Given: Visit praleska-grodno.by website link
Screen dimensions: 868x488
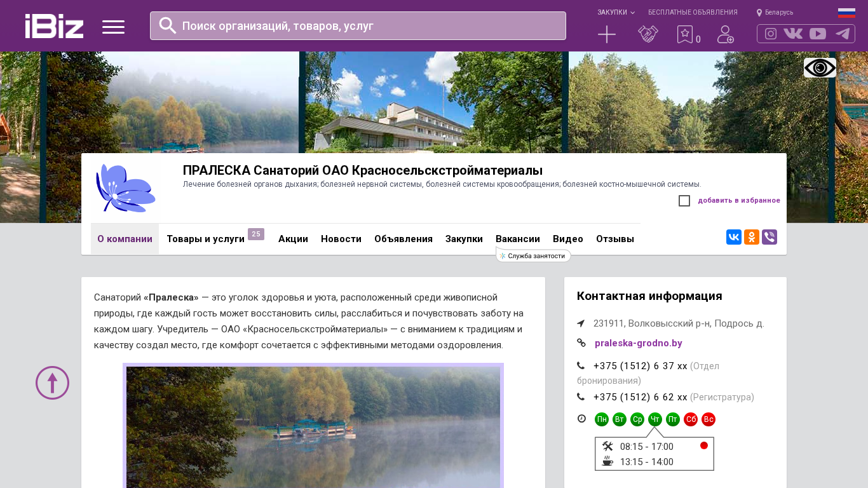Looking at the screenshot, I should click(x=639, y=343).
